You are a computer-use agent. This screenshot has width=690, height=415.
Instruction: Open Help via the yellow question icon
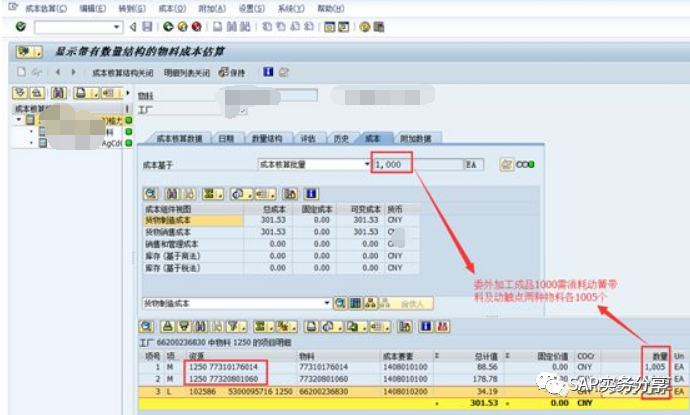[365, 27]
